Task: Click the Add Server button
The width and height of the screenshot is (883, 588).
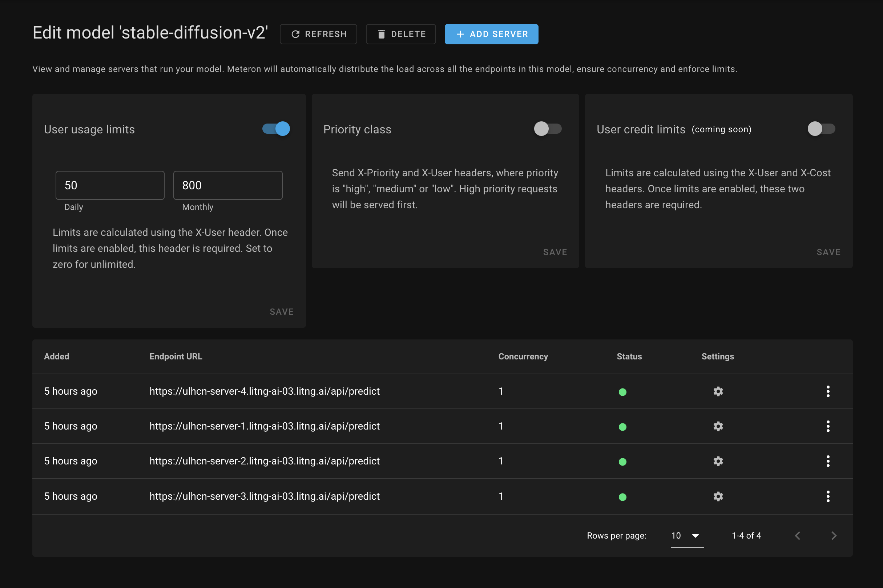Action: 491,34
